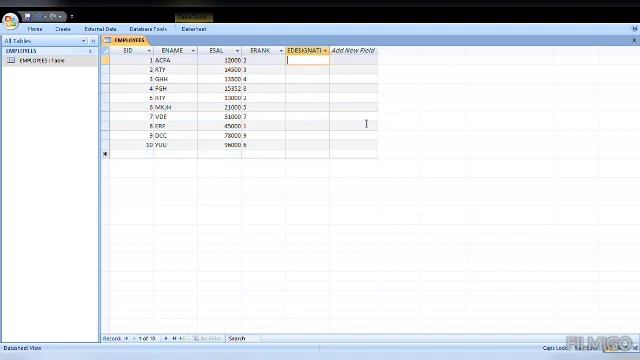Open the EDESIGNATI column filter dropdown
The image size is (640, 360).
(x=325, y=51)
